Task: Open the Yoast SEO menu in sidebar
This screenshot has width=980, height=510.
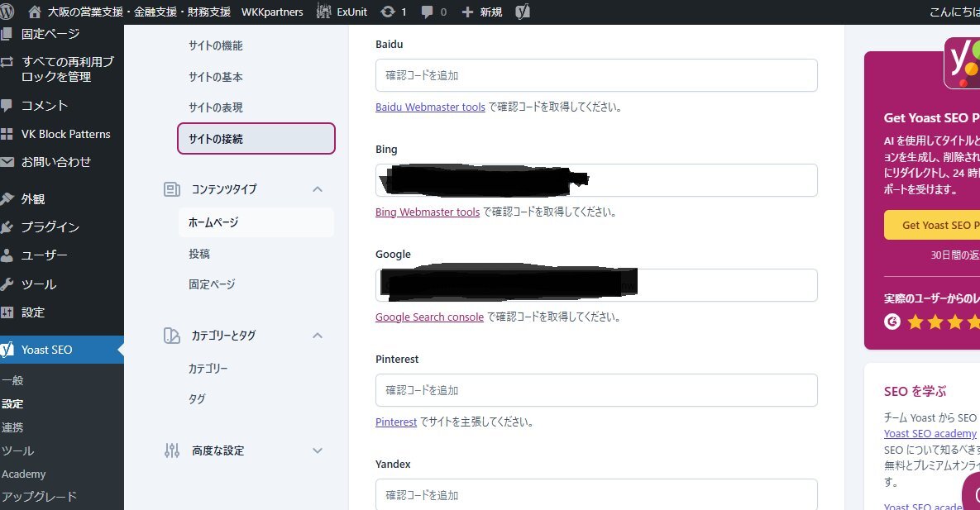Action: (x=62, y=350)
